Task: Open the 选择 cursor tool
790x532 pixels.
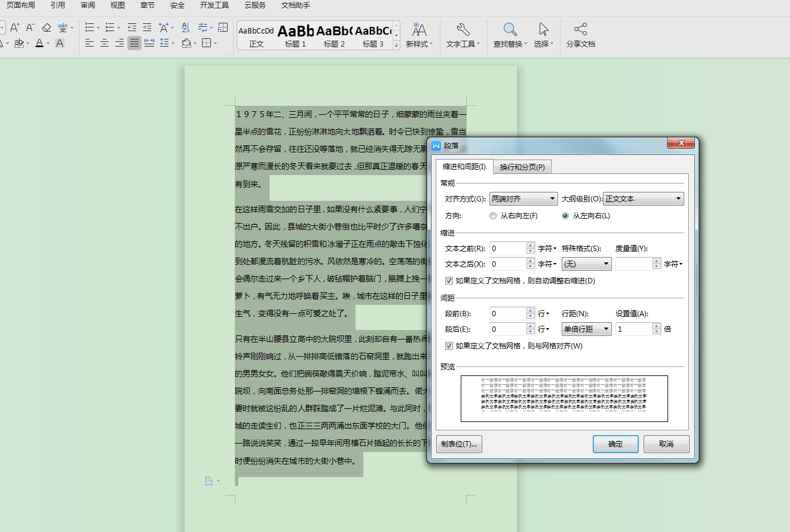Action: pos(543,35)
